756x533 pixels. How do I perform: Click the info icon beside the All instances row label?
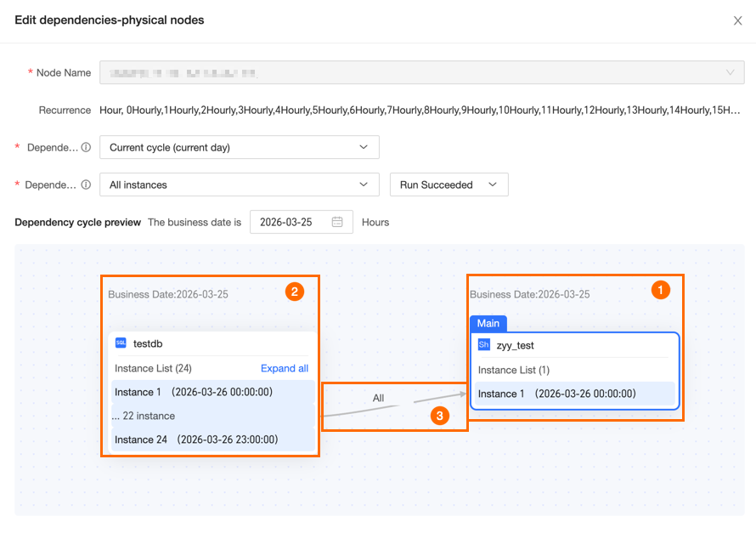click(86, 184)
